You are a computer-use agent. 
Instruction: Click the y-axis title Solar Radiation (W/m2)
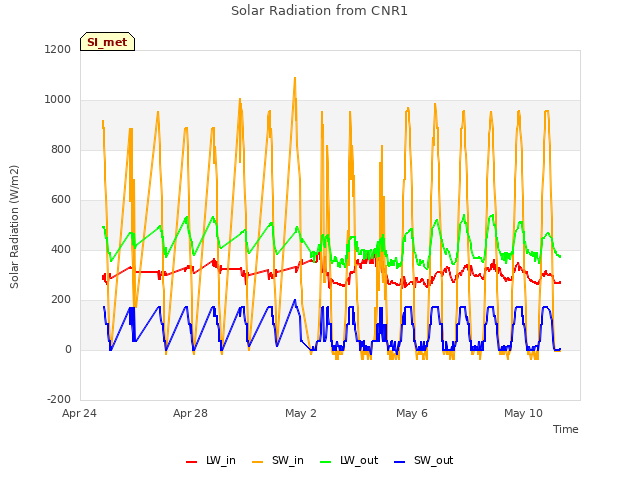coord(14,227)
